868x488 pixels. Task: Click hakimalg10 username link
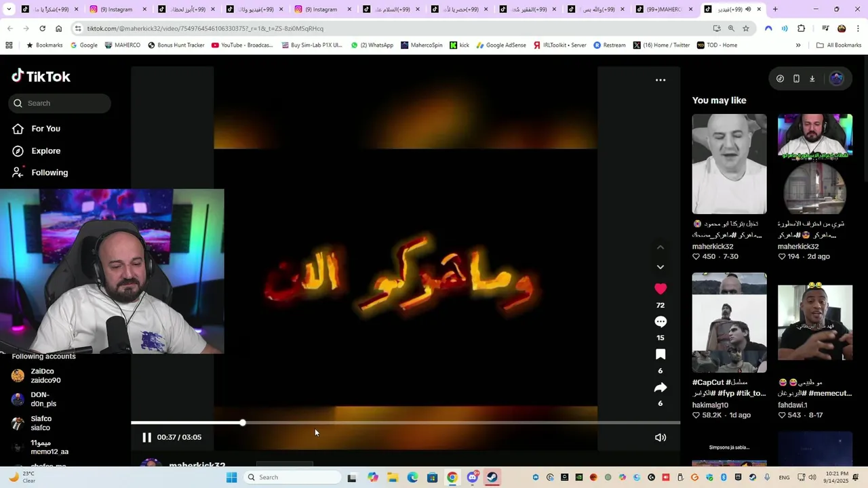tap(710, 405)
